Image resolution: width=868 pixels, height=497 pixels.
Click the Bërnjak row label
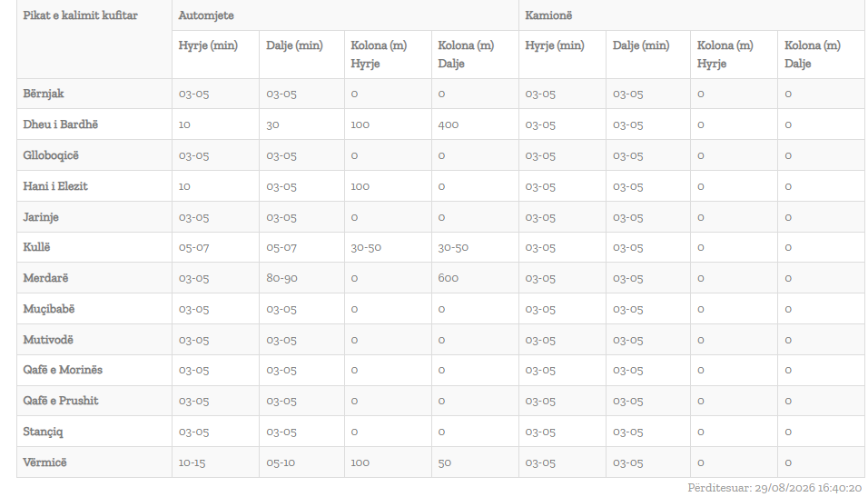coord(44,94)
